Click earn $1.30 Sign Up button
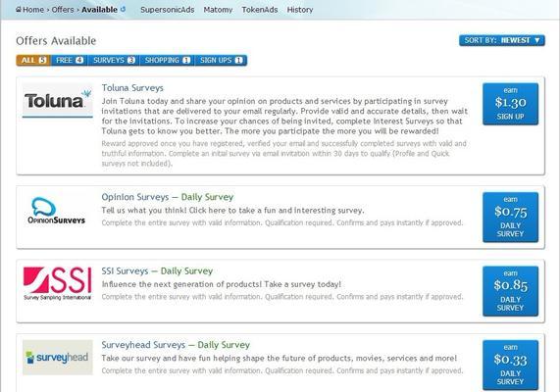The height and width of the screenshot is (392, 560). point(510,104)
